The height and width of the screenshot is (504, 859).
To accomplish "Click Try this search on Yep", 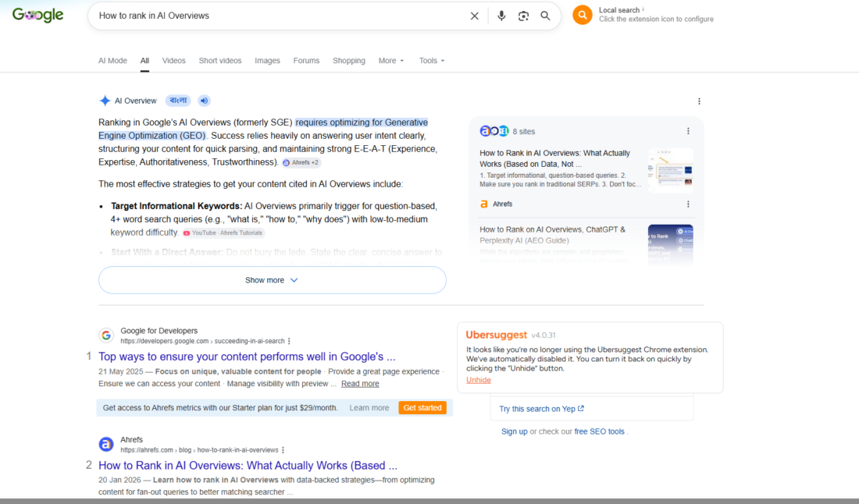I will [x=541, y=409].
